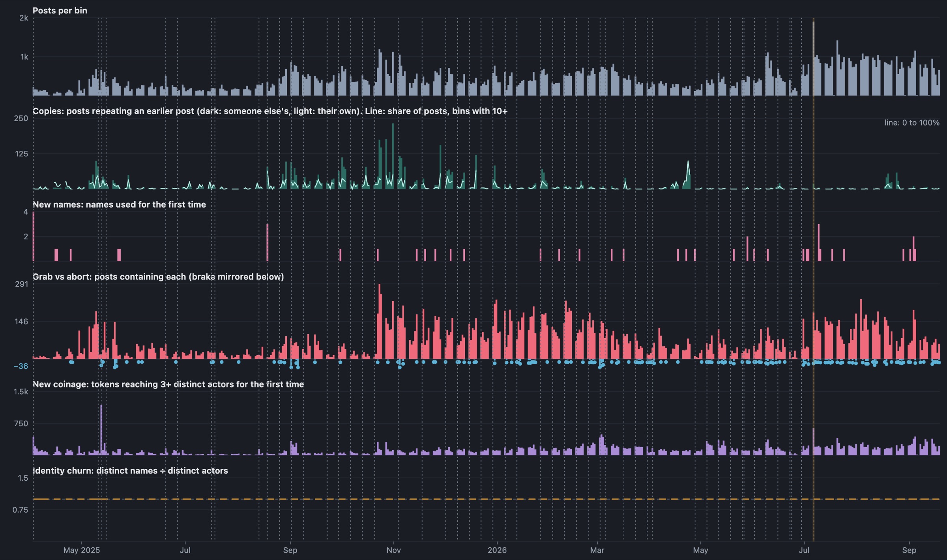Screen dimensions: 947x560
Task: Click the 'New names: names used for the first time' title
Action: click(119, 204)
